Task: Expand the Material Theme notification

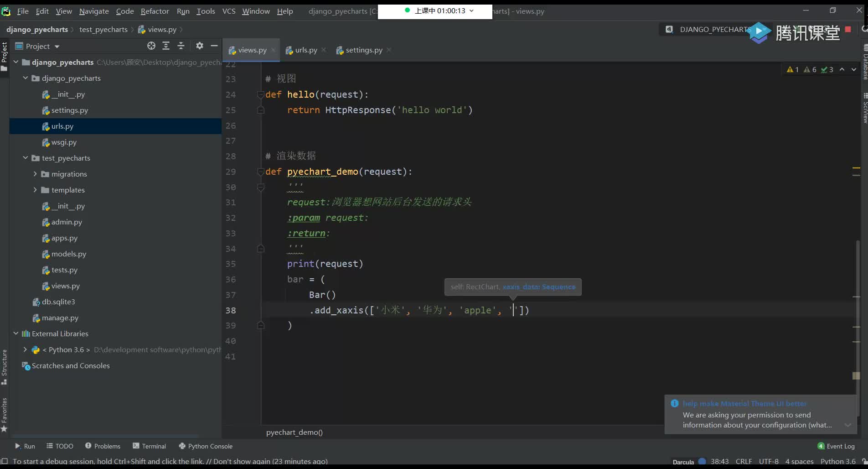Action: point(848,425)
